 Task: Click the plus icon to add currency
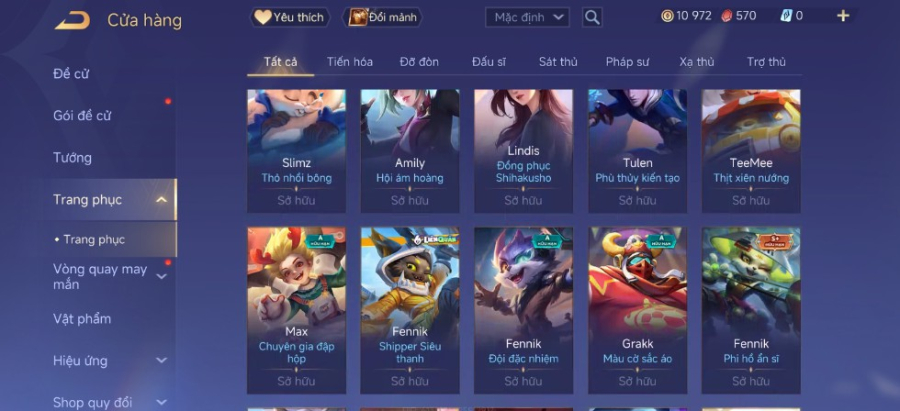843,16
